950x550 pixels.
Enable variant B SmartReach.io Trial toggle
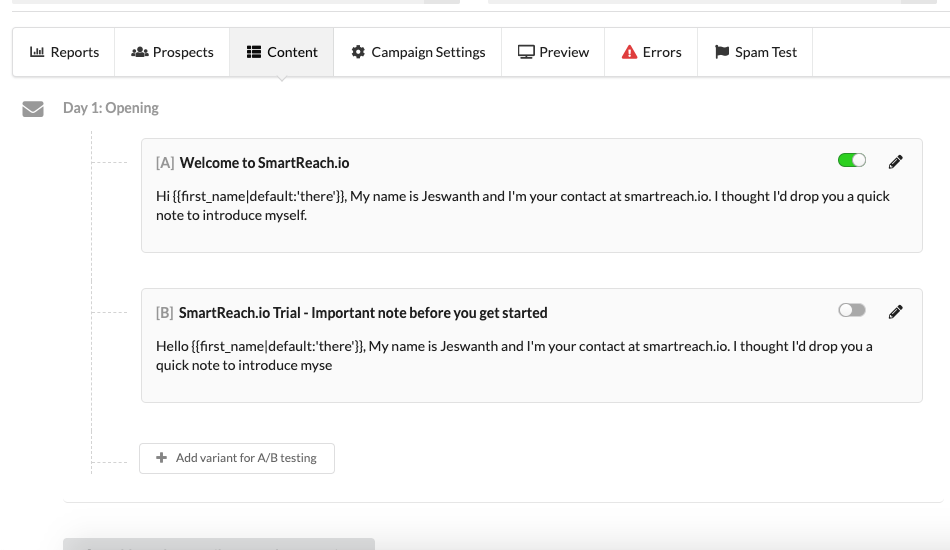(852, 311)
